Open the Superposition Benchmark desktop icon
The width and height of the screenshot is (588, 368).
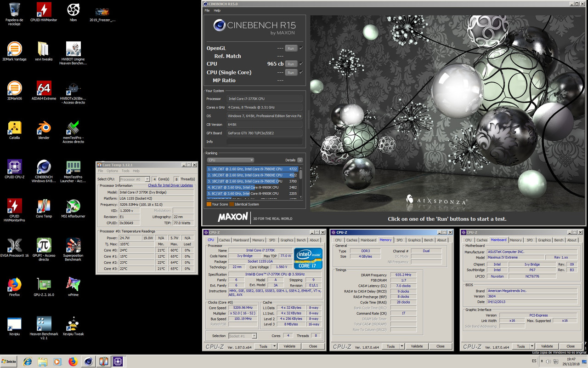(73, 250)
